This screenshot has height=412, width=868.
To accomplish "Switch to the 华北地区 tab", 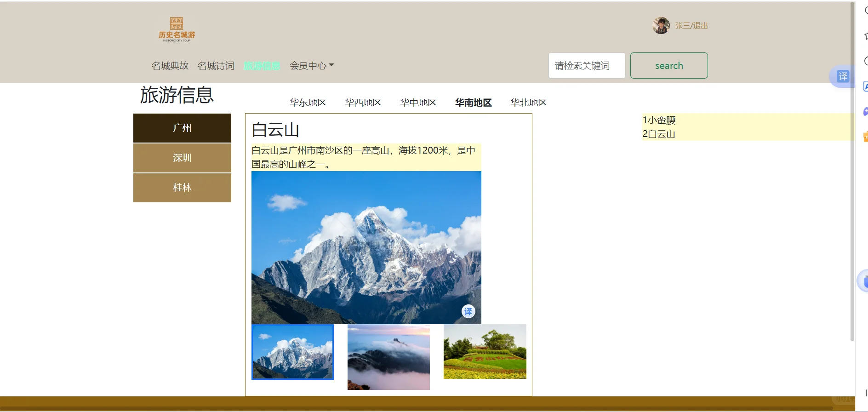I will click(x=529, y=103).
